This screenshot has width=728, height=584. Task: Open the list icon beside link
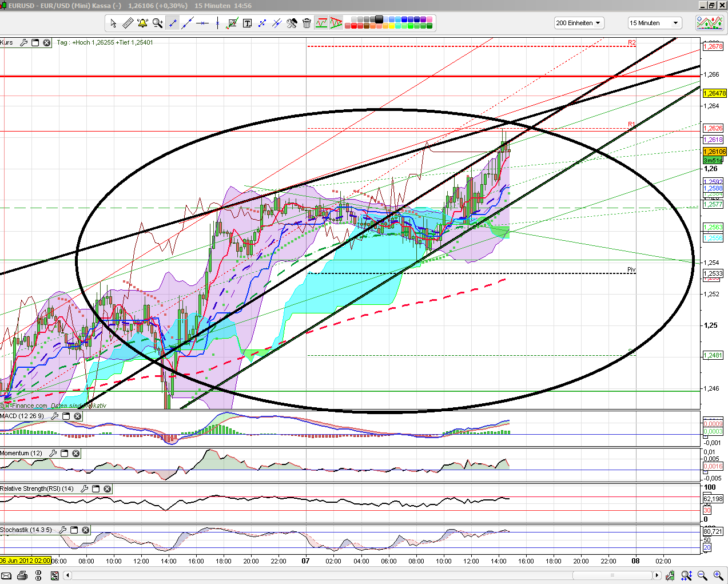[x=54, y=575]
